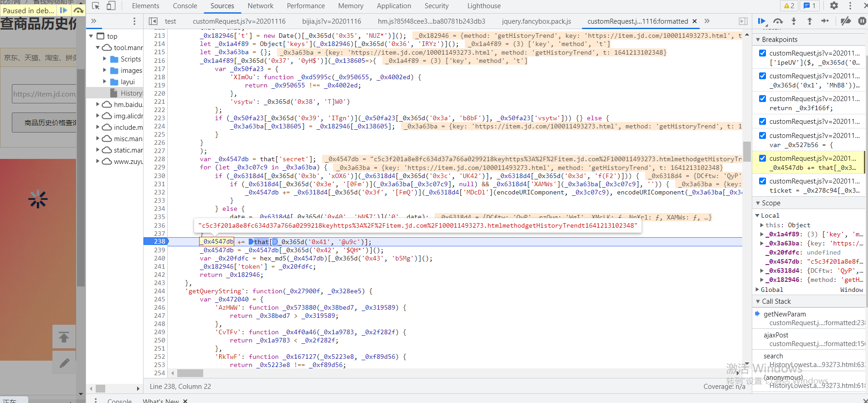Uncheck the _0x365d('0x1', 'MhB8') breakpoint

point(762,76)
